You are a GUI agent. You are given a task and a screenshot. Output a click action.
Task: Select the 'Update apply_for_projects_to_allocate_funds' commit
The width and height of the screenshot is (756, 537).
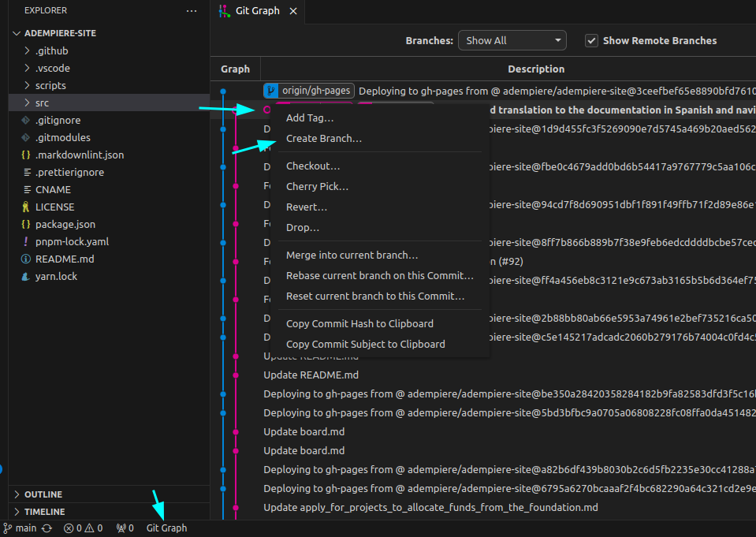tap(483, 508)
